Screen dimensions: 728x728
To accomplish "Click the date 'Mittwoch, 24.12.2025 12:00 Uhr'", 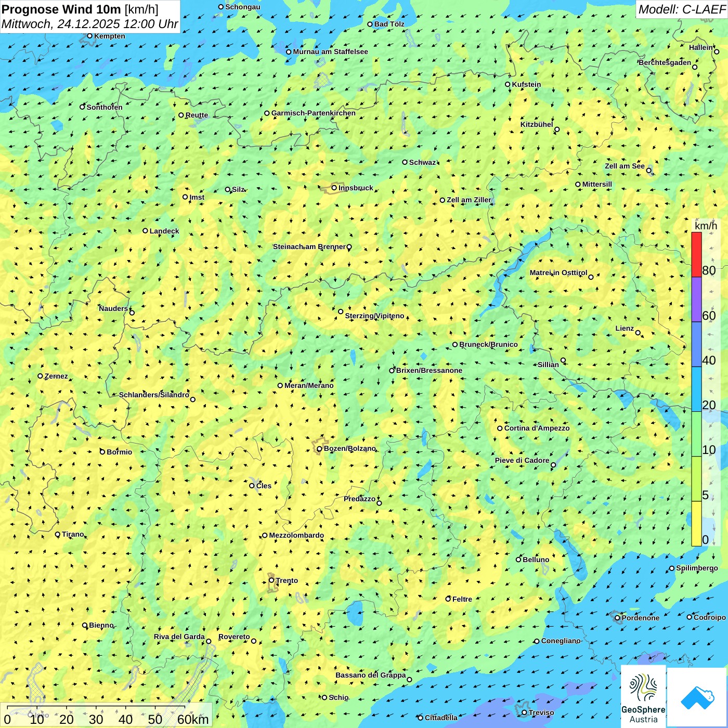I will tap(89, 24).
